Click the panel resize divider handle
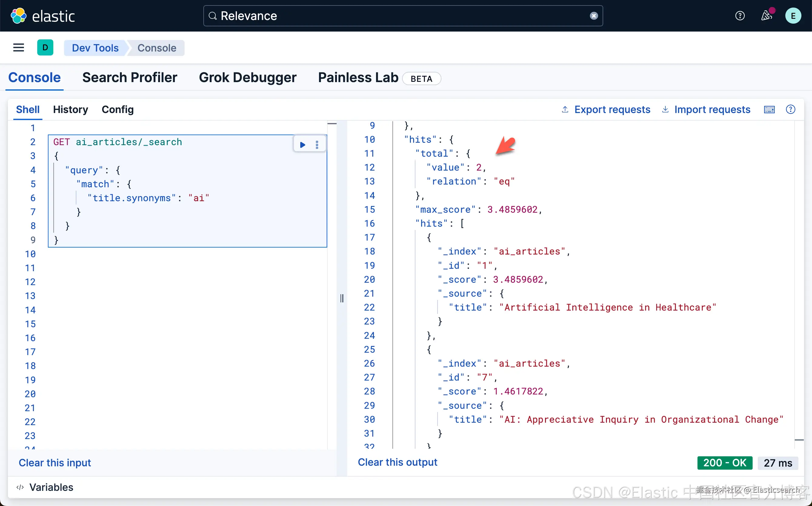 (341, 298)
